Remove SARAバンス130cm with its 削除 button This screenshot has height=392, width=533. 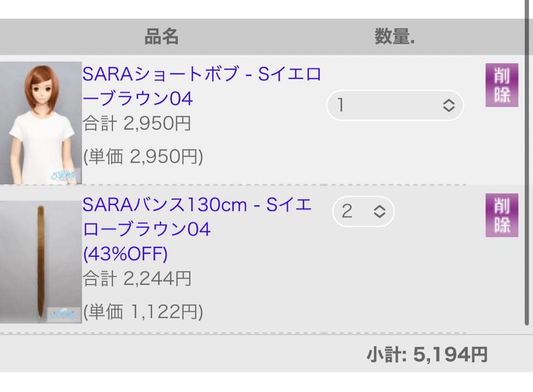[x=501, y=215]
